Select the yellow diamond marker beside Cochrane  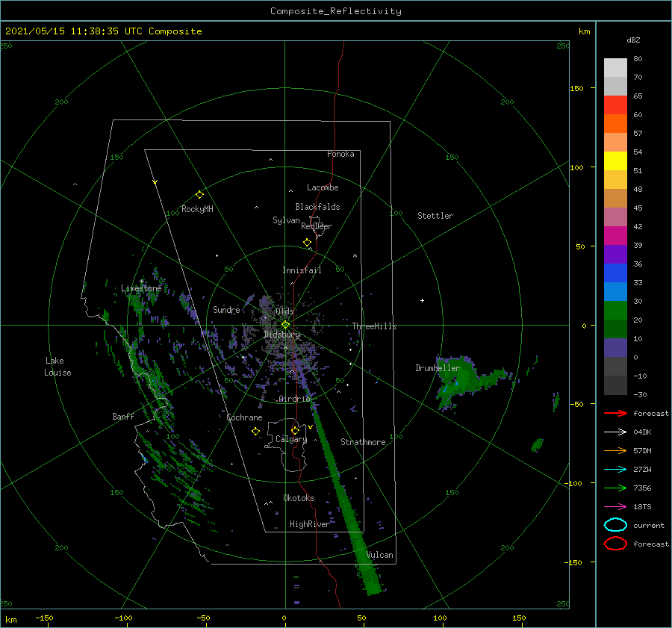coord(255,432)
